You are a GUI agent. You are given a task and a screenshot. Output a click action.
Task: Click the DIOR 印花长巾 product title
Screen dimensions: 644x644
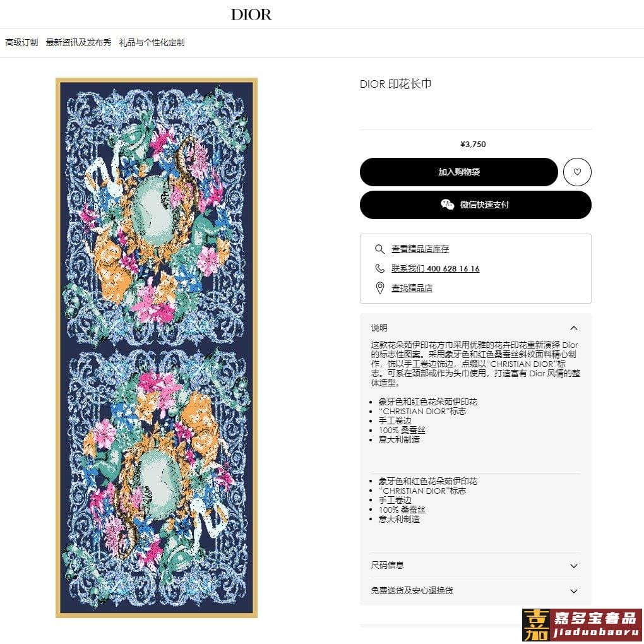point(395,84)
